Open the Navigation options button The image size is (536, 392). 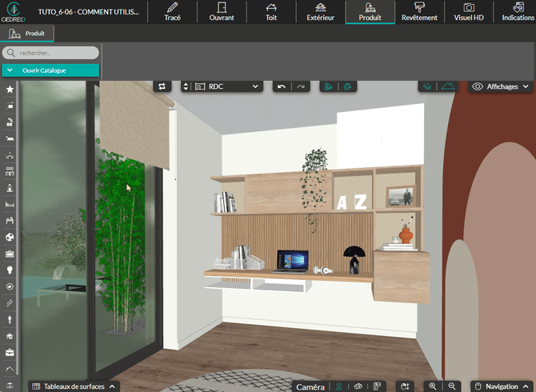(502, 386)
